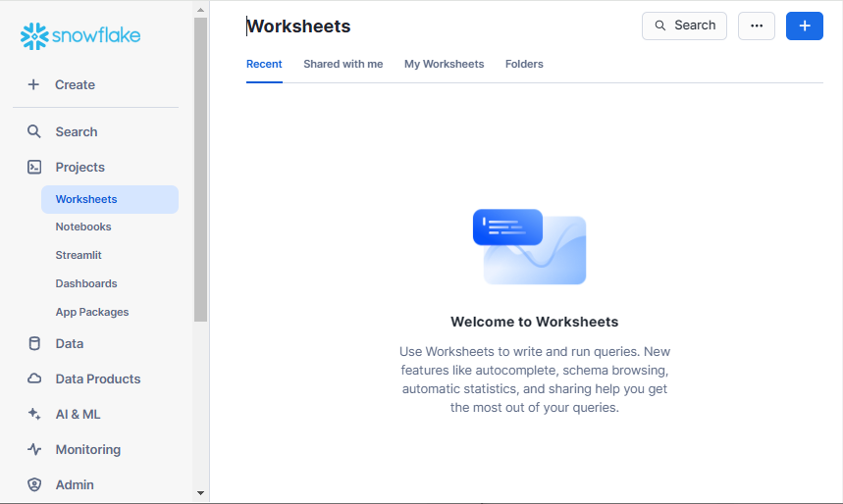Expand the Data Products section label
The image size is (843, 504).
pos(98,378)
